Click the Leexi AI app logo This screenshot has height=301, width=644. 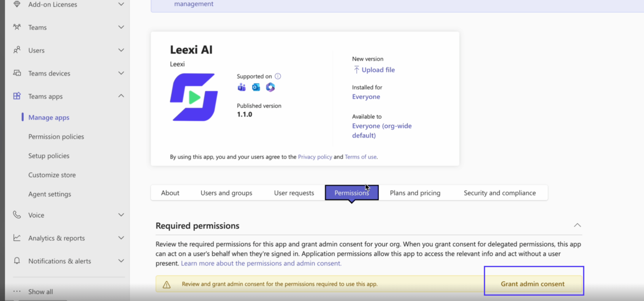pyautogui.click(x=194, y=97)
